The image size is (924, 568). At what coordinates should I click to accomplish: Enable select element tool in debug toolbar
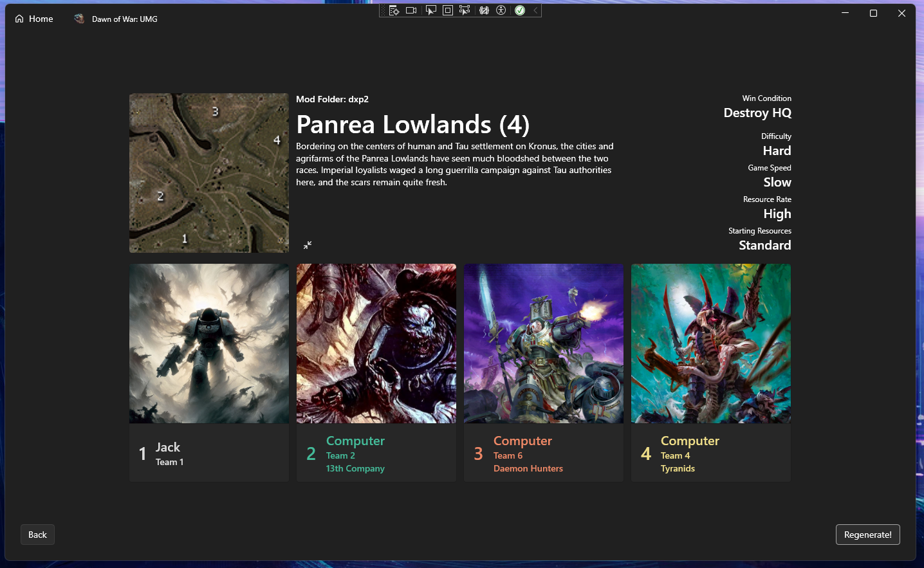(431, 10)
